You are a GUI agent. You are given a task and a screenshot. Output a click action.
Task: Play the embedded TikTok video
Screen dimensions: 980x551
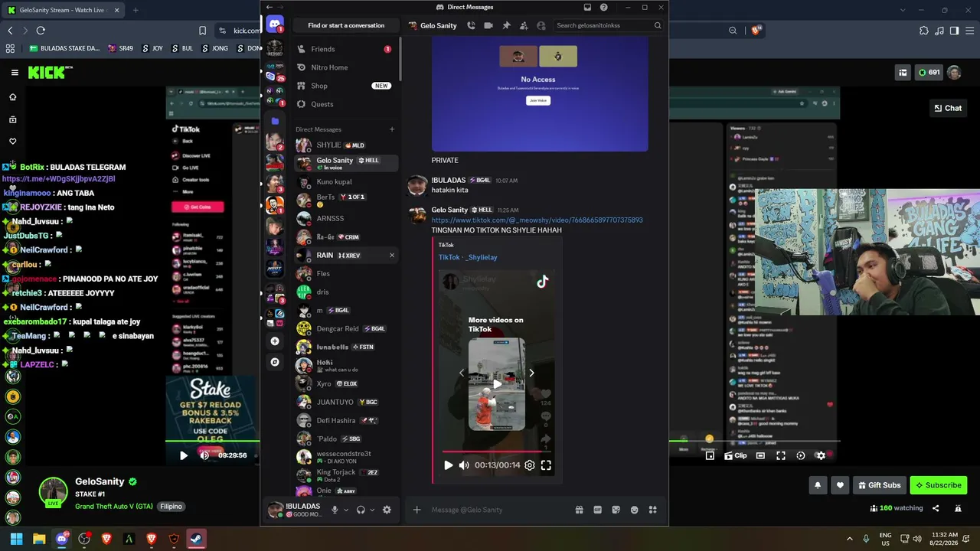click(449, 465)
